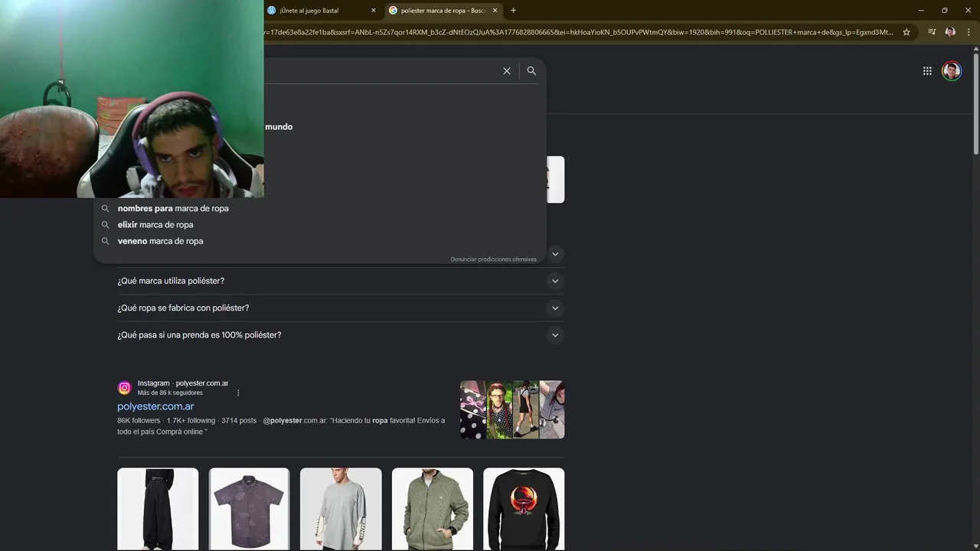Image resolution: width=980 pixels, height=551 pixels.
Task: Open the polyester.com.ar result link
Action: (x=155, y=406)
